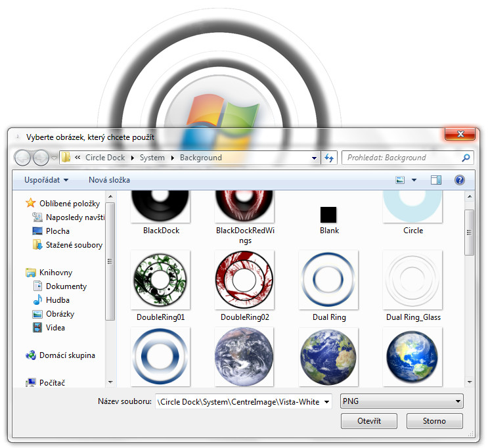
Task: Choose the glossy dark blue Earth thumbnail
Action: point(412,357)
